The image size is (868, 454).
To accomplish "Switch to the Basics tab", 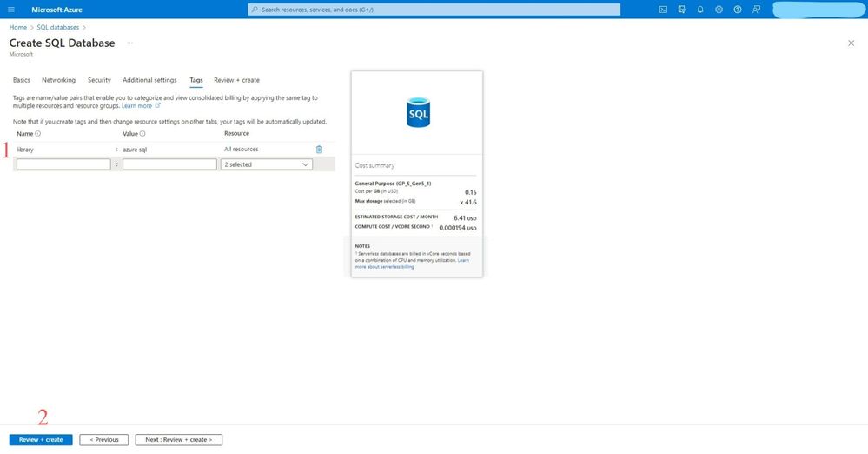I will [x=22, y=80].
